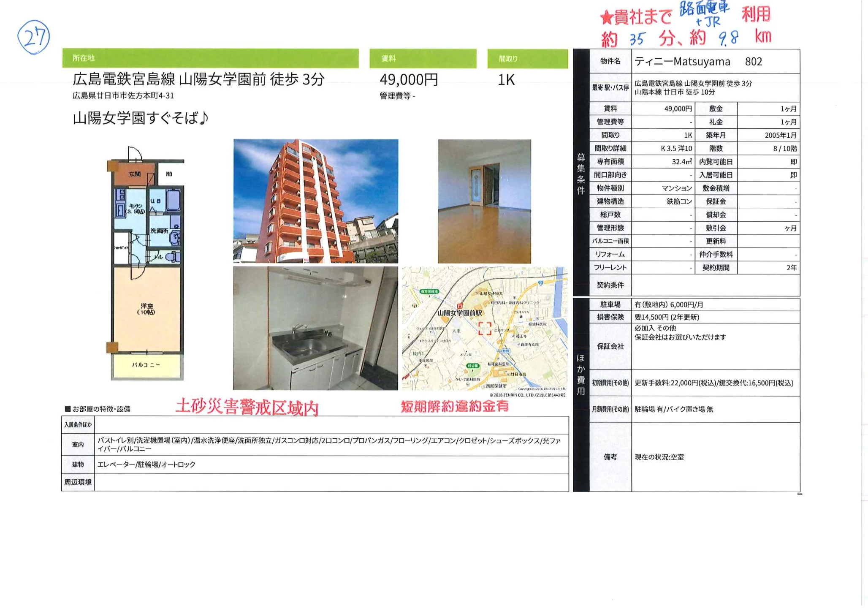The image size is (868, 614).
Task: Click the 山陽女学園前駅 station icon on map
Action: coord(460,306)
